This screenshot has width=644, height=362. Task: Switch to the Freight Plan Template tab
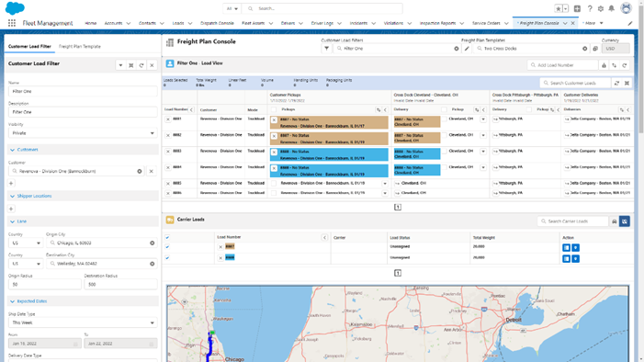(x=80, y=47)
